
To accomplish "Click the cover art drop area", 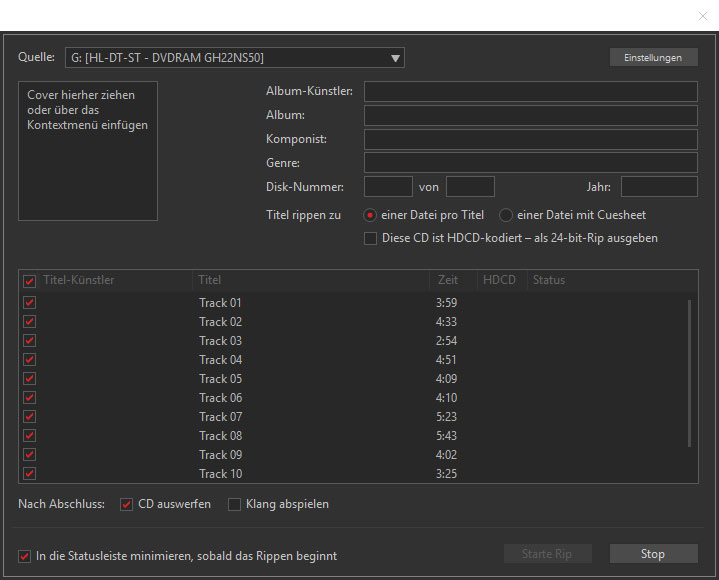I will click(88, 151).
